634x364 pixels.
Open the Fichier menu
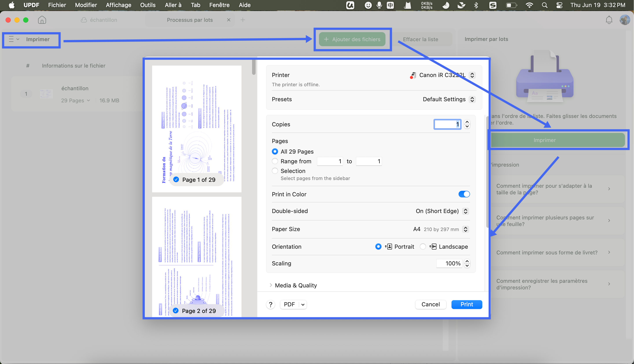57,5
